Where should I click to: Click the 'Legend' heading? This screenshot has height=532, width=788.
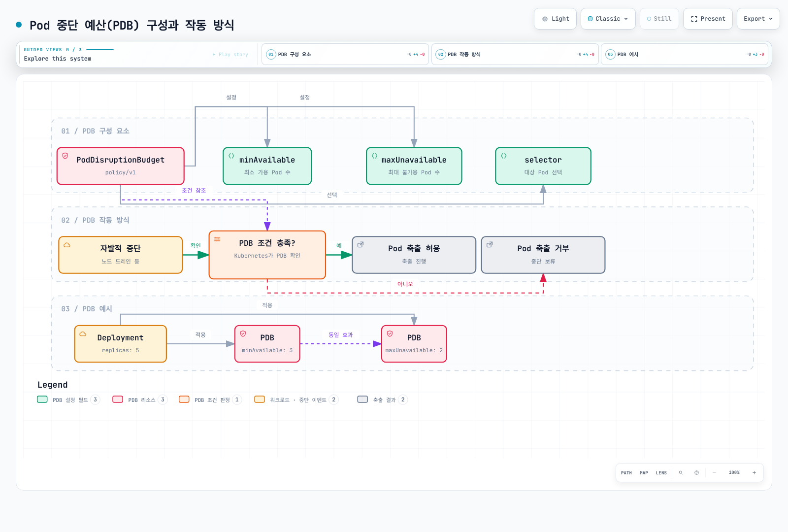(52, 385)
